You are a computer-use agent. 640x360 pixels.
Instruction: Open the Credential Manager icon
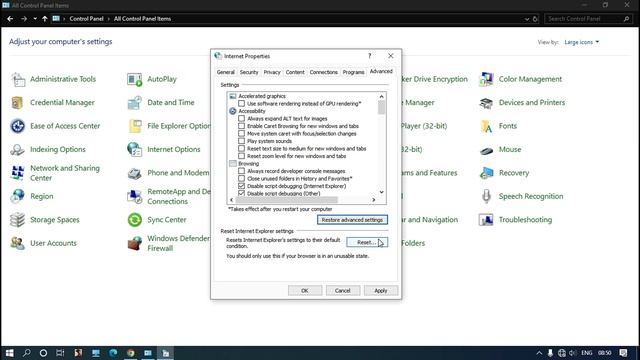tap(17, 102)
